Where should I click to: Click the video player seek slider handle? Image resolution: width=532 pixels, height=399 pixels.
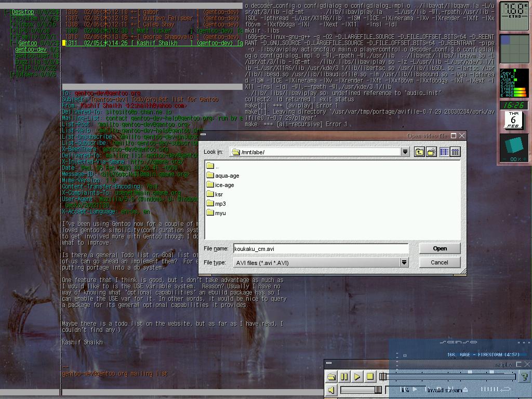pos(383,376)
